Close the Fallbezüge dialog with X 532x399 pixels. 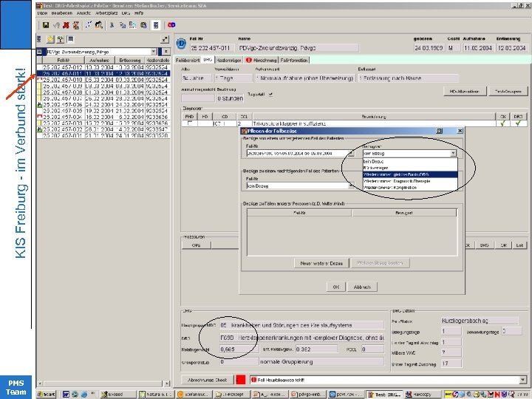pos(460,131)
